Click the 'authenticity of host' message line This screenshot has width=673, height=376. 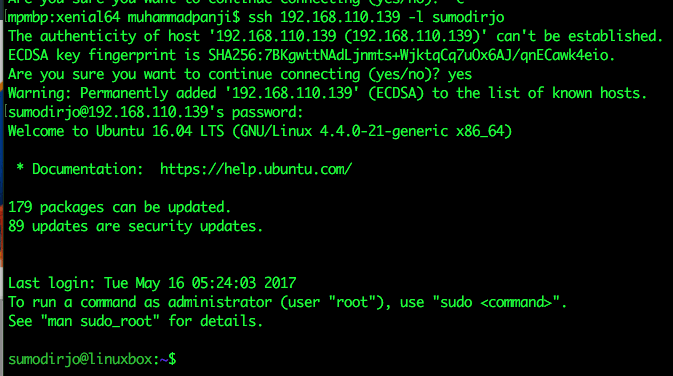(x=336, y=36)
